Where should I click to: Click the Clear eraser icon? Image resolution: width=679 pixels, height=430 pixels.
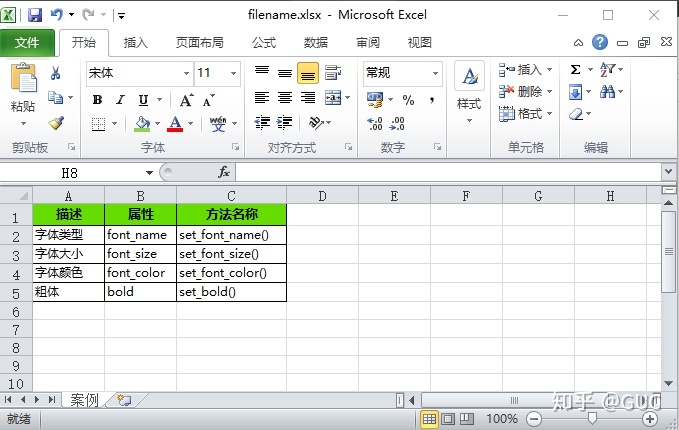point(576,114)
